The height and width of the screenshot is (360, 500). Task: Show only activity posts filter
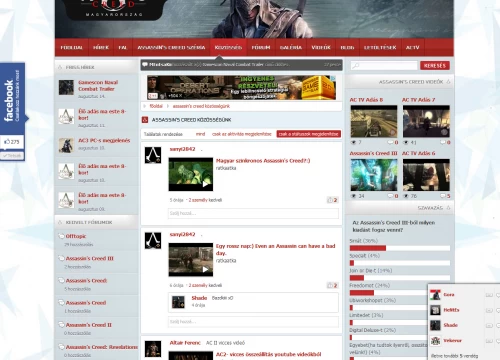coord(242,134)
